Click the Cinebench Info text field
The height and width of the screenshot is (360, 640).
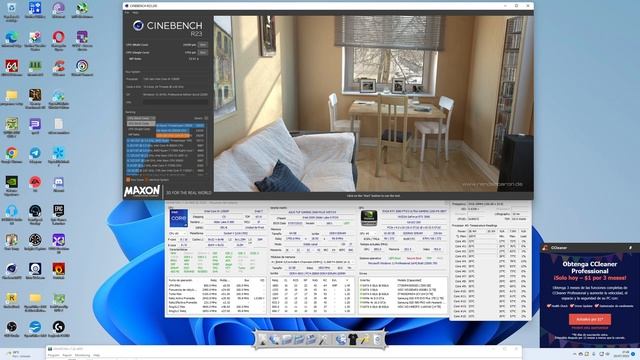176,102
